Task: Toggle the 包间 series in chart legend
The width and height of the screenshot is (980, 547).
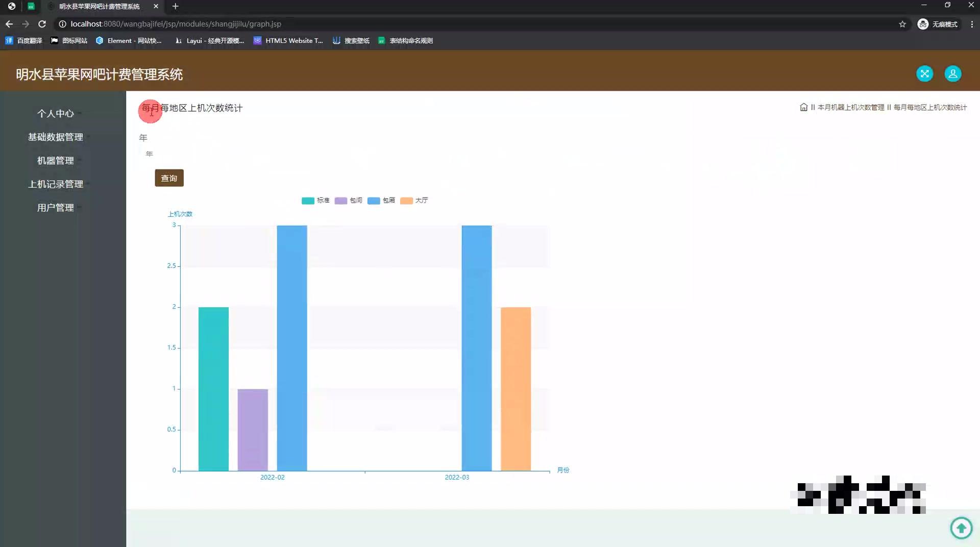Action: coord(349,201)
